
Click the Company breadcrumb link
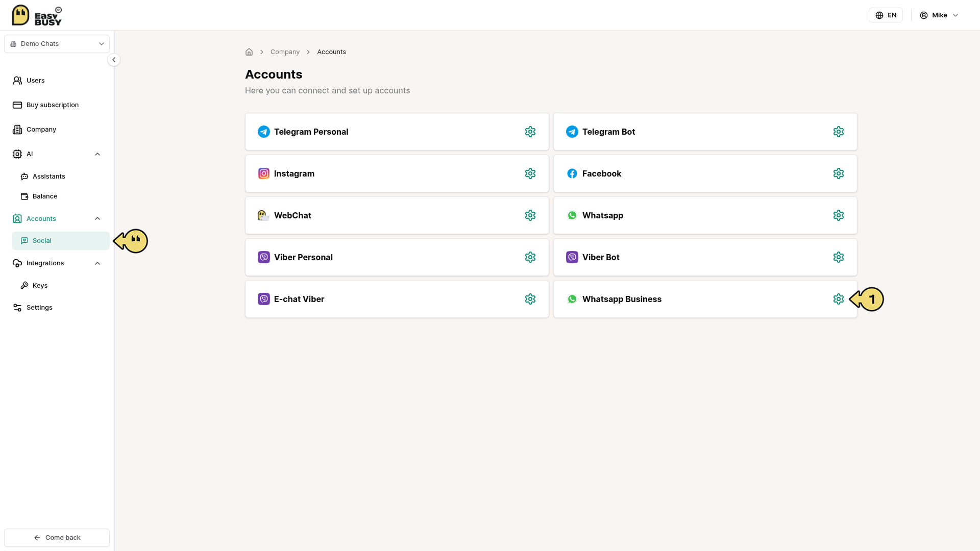pos(285,52)
